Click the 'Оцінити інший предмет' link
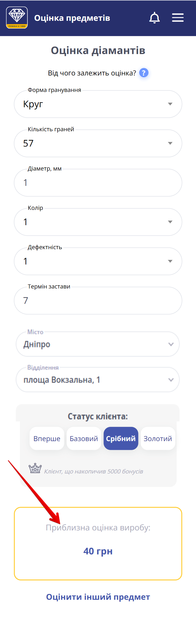This screenshot has height=644, width=196. pyautogui.click(x=98, y=596)
